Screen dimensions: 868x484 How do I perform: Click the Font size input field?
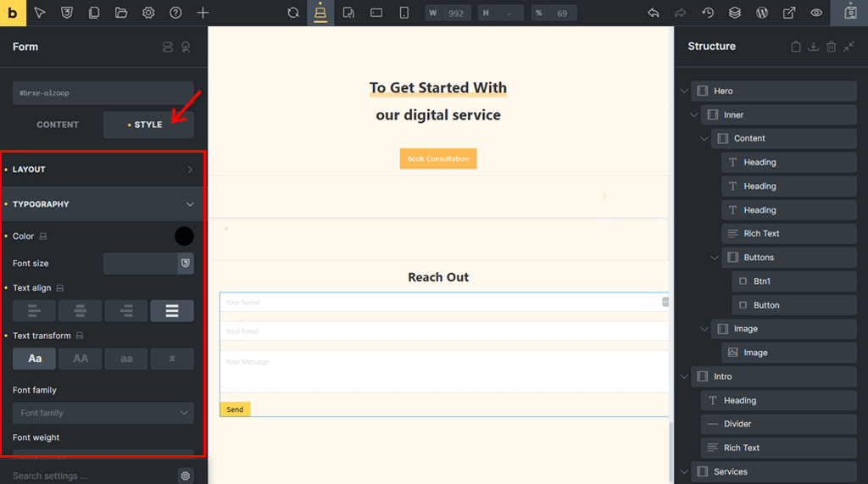[x=140, y=264]
